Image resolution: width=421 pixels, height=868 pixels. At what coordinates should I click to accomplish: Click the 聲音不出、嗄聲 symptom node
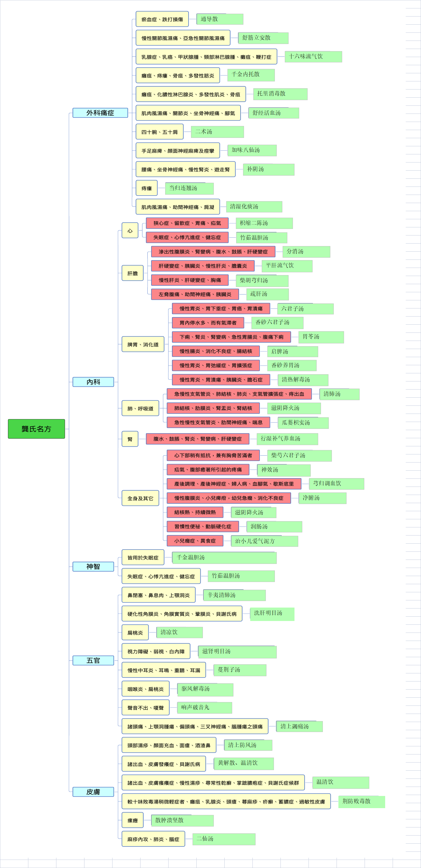146,708
